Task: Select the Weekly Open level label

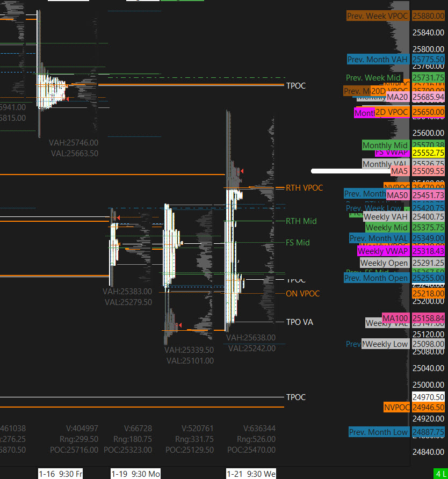Action: [384, 263]
